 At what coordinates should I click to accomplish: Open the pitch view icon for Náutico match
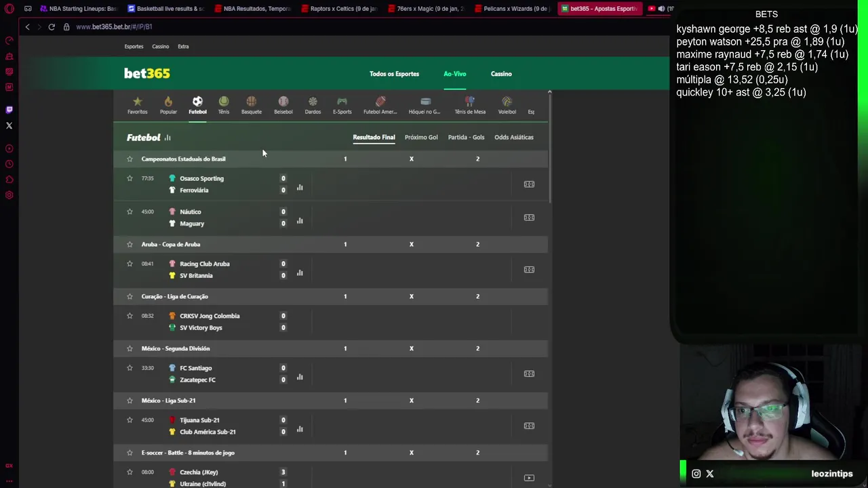(x=529, y=218)
